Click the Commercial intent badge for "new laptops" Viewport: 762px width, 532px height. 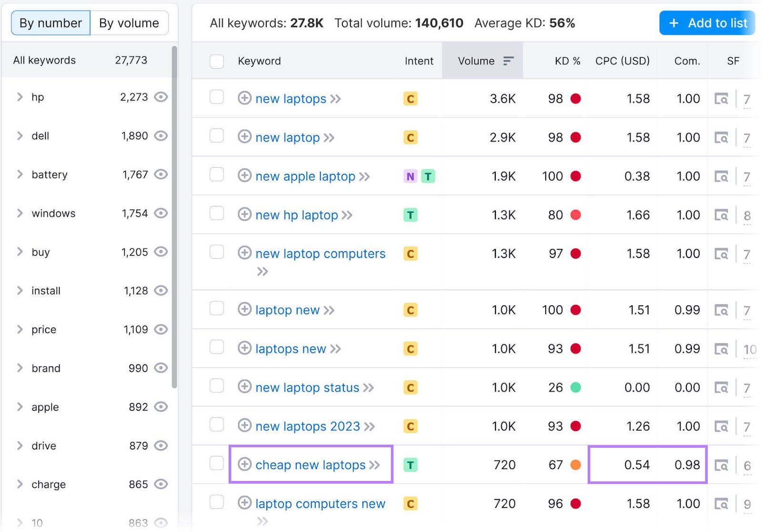coord(410,99)
